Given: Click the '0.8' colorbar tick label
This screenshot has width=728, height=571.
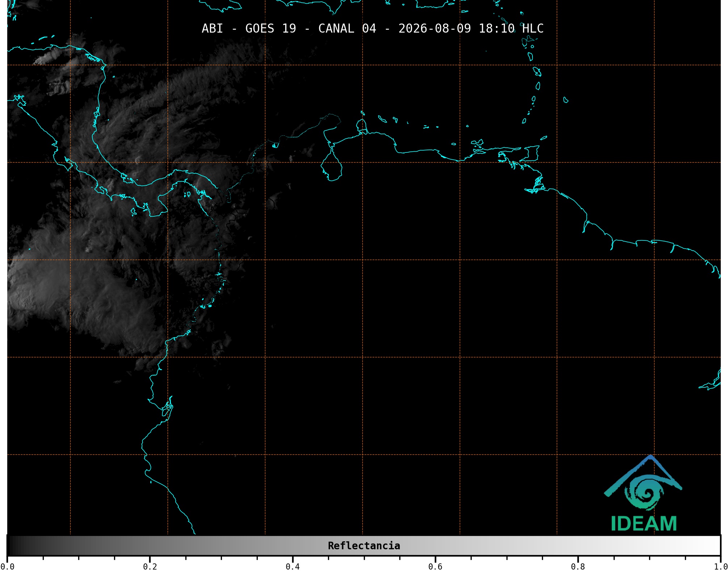Looking at the screenshot, I should coord(578,566).
